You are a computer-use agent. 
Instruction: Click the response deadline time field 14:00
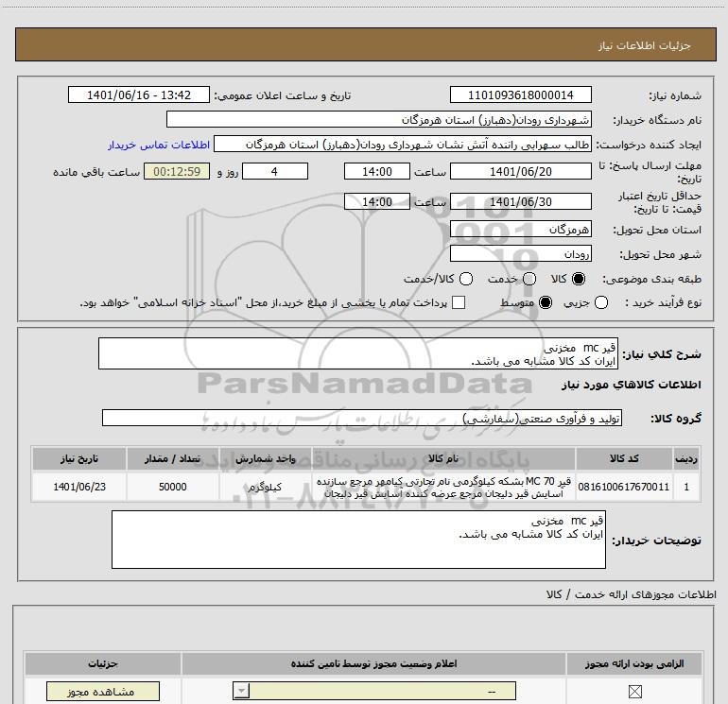pyautogui.click(x=377, y=171)
